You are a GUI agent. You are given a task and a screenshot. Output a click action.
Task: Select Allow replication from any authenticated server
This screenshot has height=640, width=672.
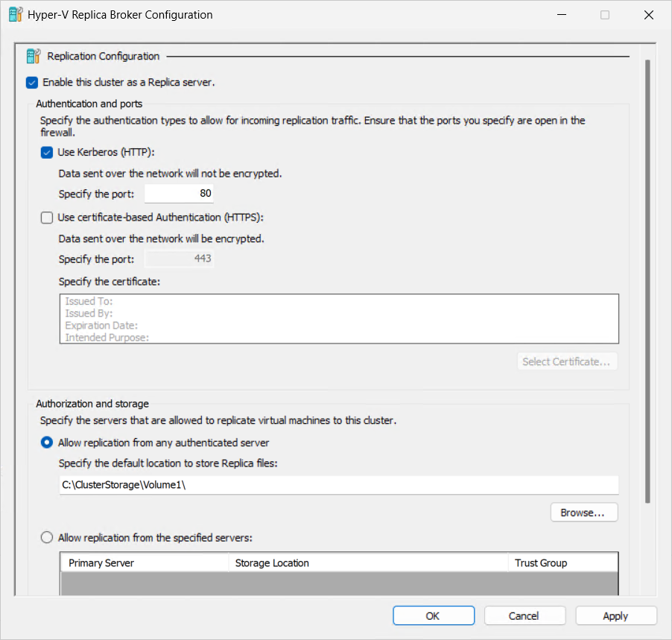[47, 443]
